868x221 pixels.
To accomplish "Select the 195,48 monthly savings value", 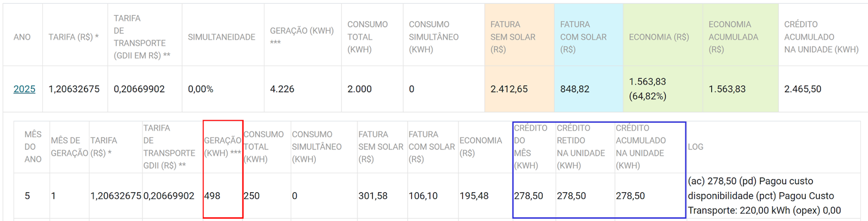I will point(474,196).
